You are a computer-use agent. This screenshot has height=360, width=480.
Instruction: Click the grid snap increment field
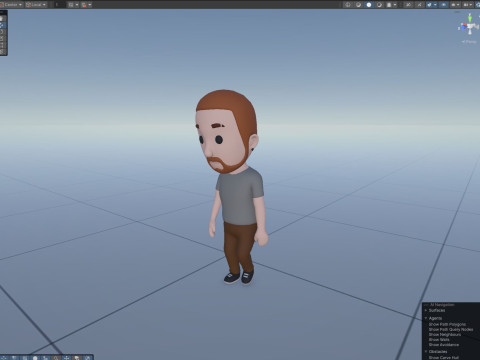[x=60, y=5]
